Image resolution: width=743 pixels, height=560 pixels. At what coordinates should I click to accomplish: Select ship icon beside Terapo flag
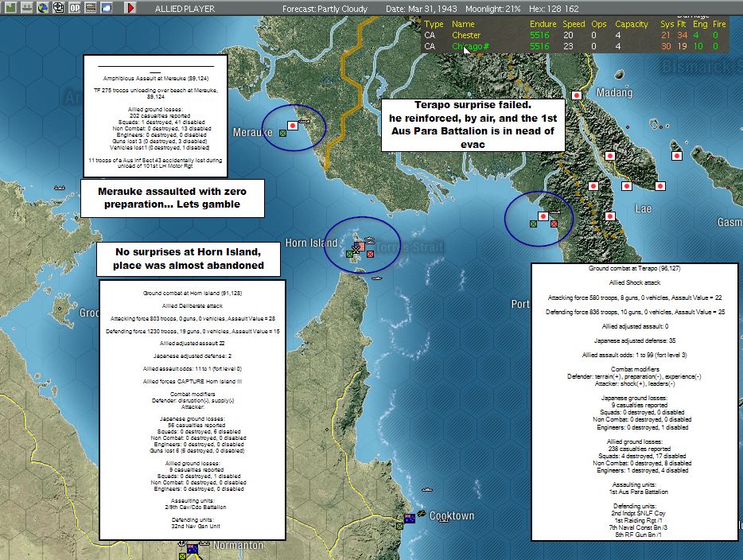(554, 212)
